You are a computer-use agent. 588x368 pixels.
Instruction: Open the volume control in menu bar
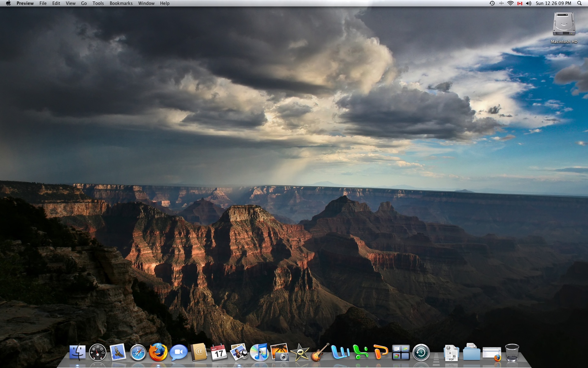pos(529,3)
